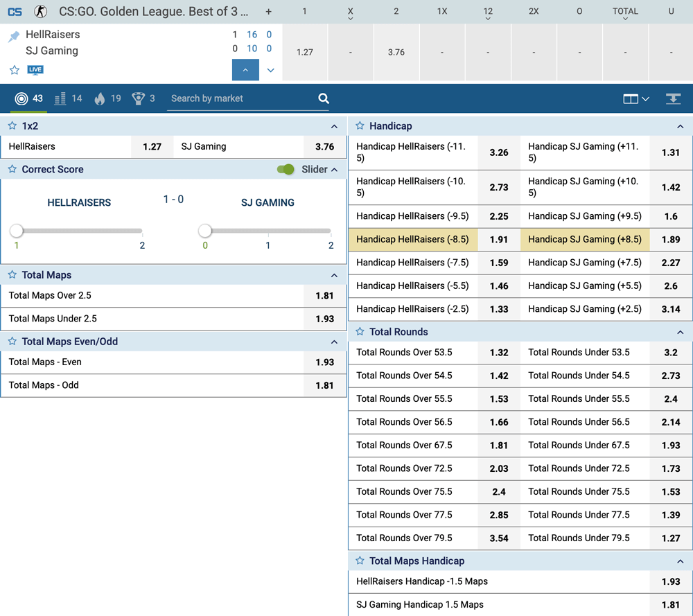Expand the match details down chevron
Image resolution: width=693 pixels, height=616 pixels.
(x=271, y=70)
